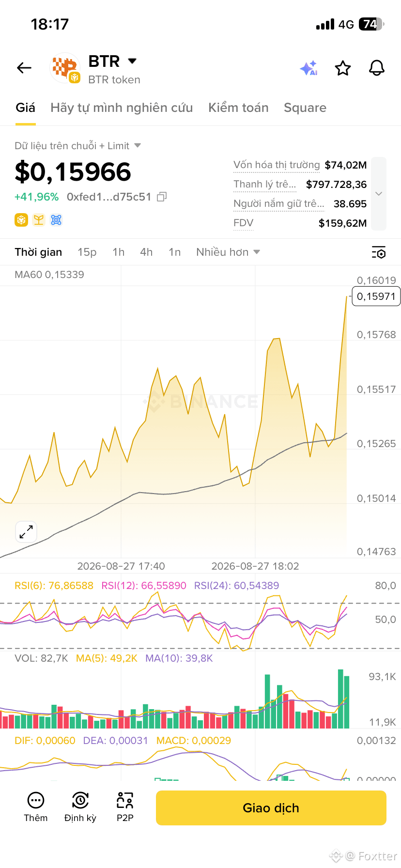Tap the 2026-08-27 18:02 time label

(255, 566)
